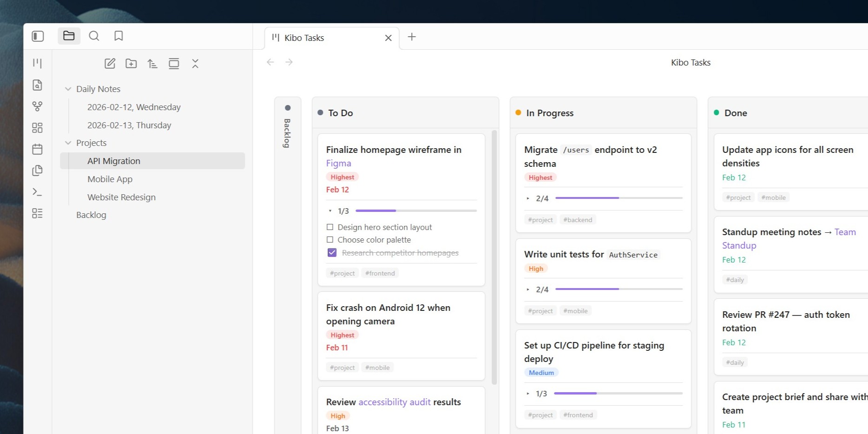Select the kanban board icon in the sidebar
The height and width of the screenshot is (434, 868).
(x=38, y=63)
